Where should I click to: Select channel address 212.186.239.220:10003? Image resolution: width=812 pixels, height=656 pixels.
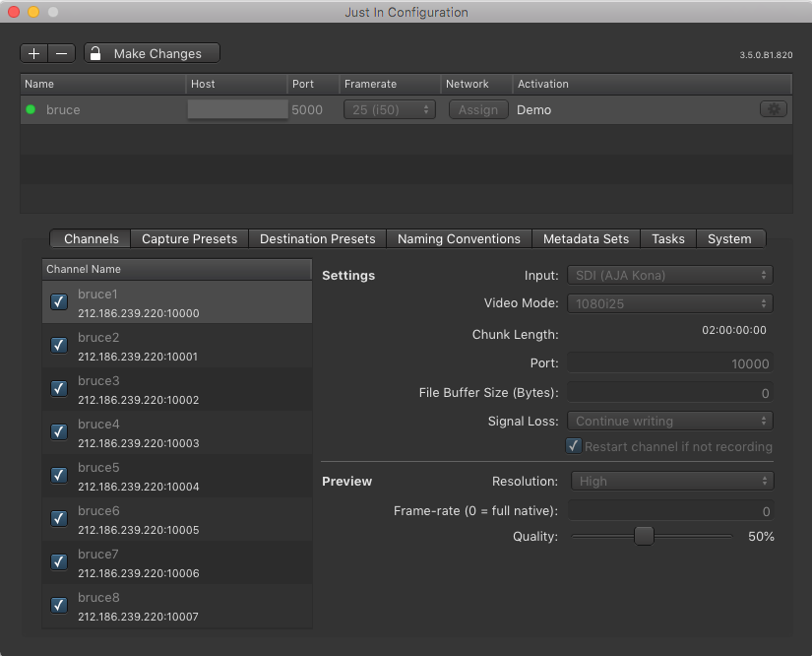(138, 443)
